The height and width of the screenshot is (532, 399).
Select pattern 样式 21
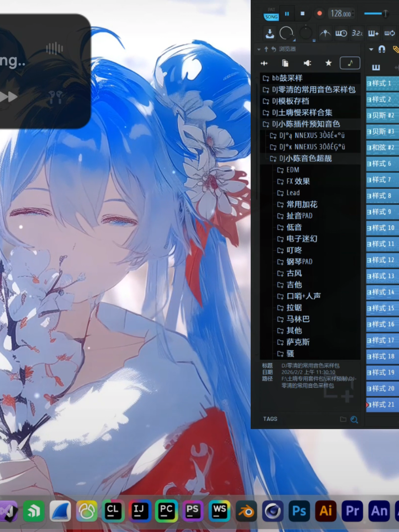(x=382, y=405)
